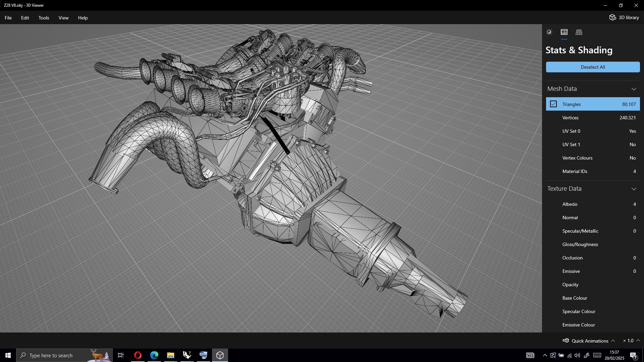Open the 3D library

(x=624, y=17)
